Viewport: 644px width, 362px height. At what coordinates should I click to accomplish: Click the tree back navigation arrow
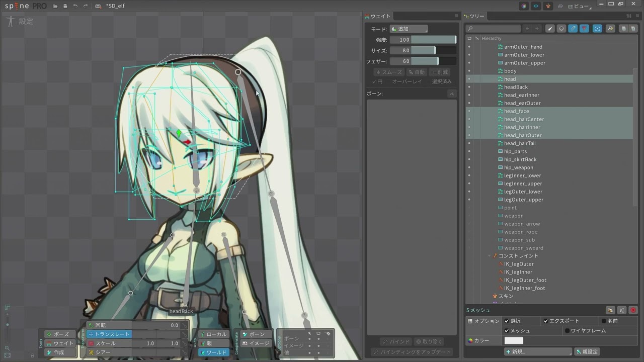527,29
